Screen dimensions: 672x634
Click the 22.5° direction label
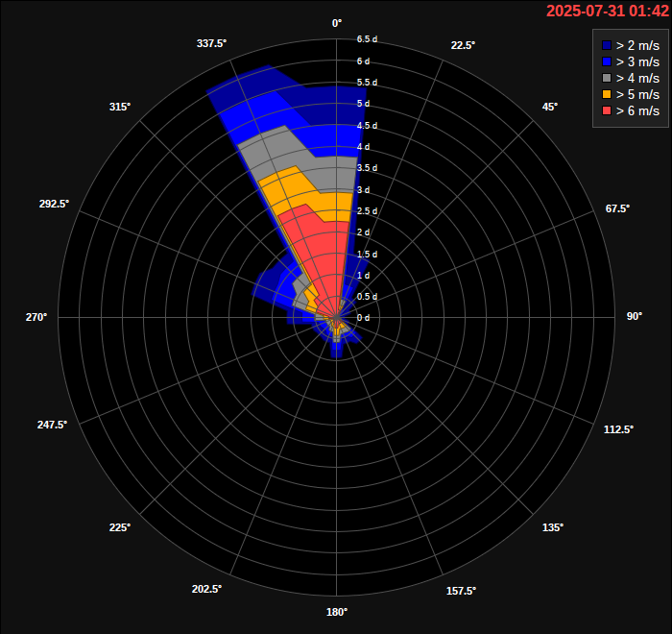click(463, 45)
